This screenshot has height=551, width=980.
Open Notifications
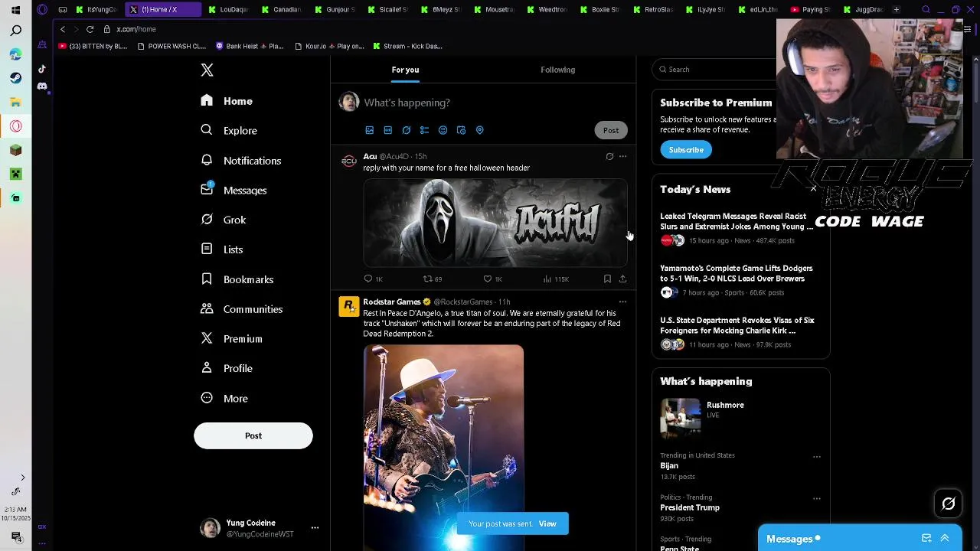pos(240,161)
